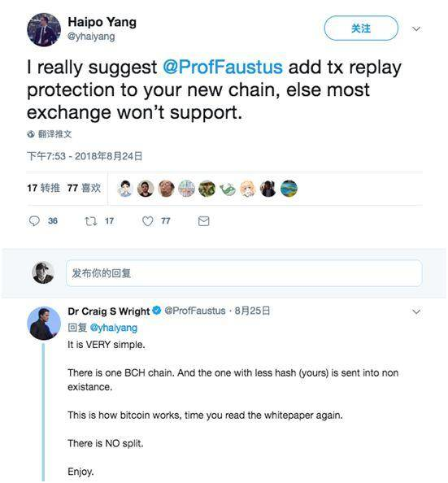448x483 pixels.
Task: Click the @yhaiyang mention in reply
Action: point(113,328)
